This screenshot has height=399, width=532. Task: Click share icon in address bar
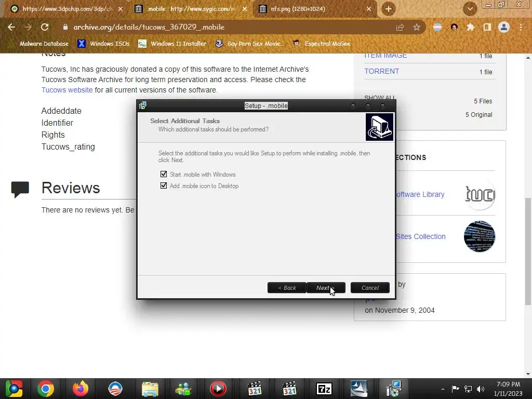click(x=400, y=27)
